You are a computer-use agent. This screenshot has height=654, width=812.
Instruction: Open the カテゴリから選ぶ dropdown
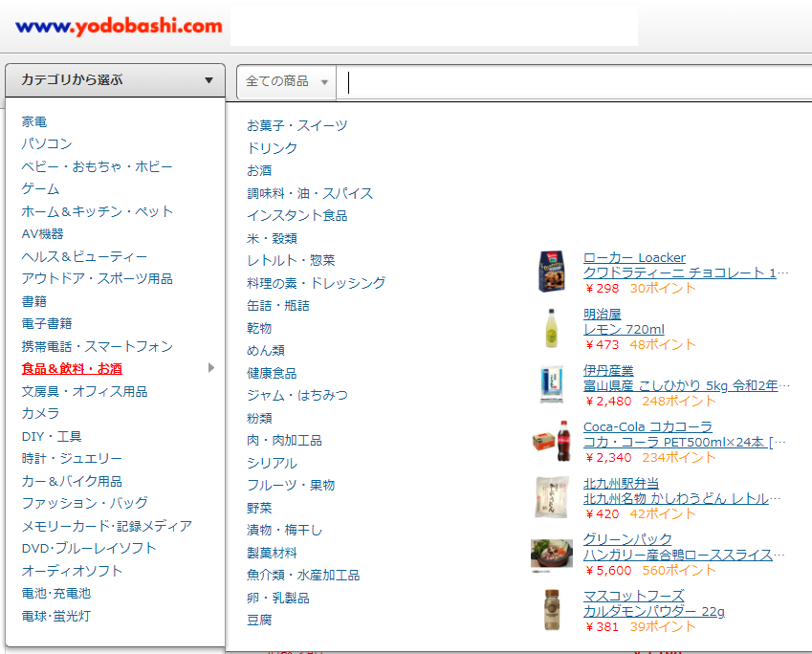pos(115,80)
